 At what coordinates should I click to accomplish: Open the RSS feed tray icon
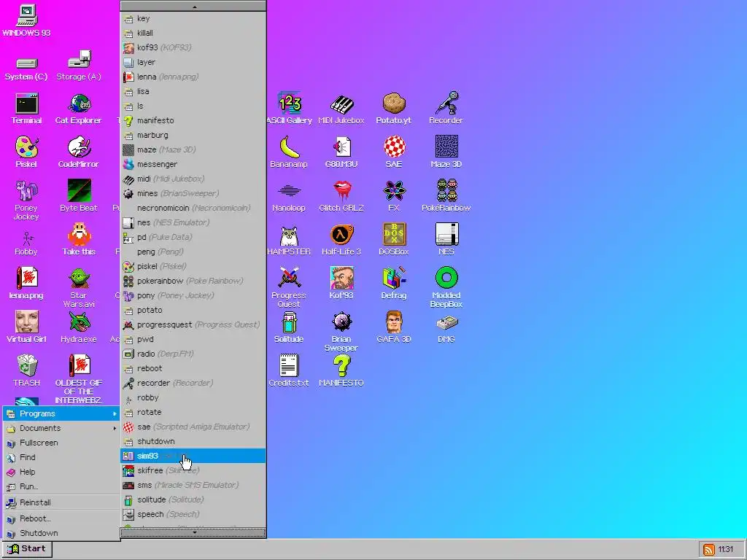(708, 550)
